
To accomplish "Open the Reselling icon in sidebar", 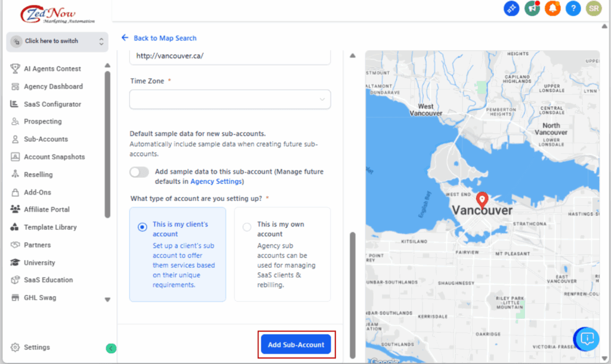I will [15, 174].
